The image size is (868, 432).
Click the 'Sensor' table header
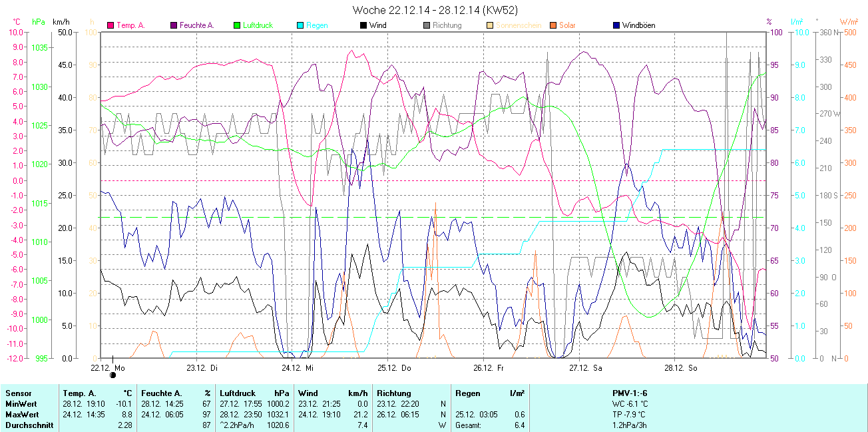point(18,393)
